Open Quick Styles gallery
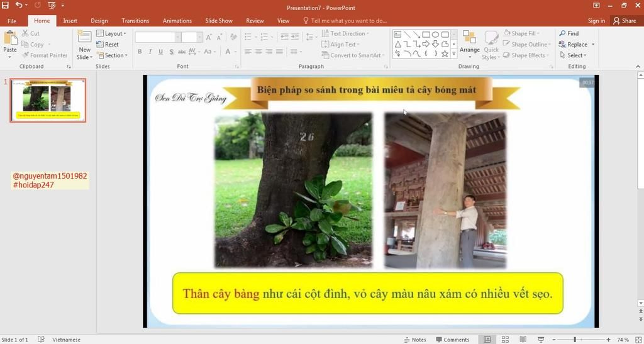The width and height of the screenshot is (644, 344). 491,45
